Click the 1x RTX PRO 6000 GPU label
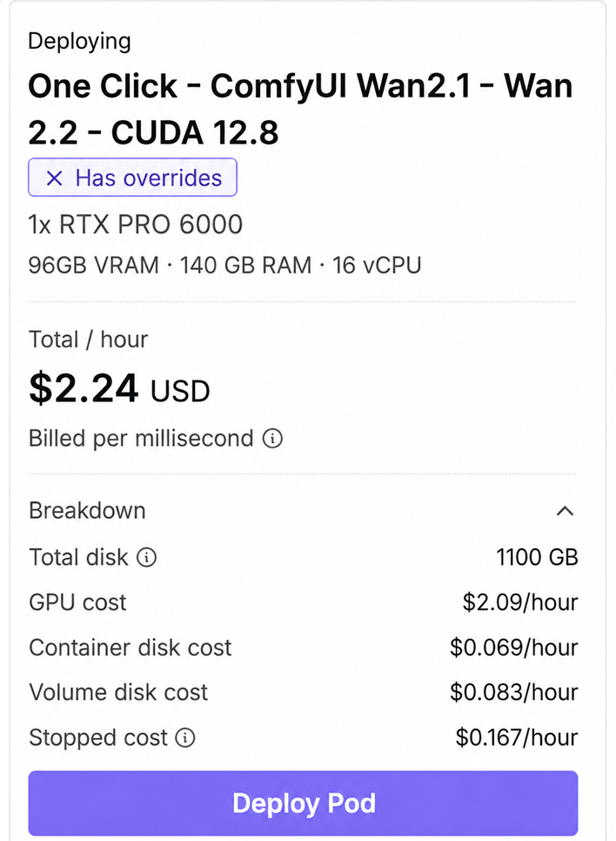Screen dimensions: 616x841 136,225
